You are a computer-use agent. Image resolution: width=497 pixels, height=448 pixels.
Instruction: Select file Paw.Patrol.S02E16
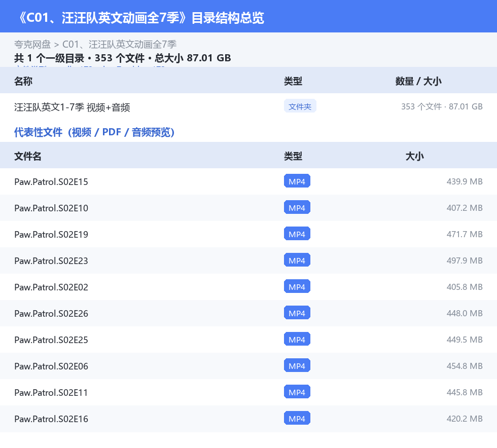tap(51, 418)
